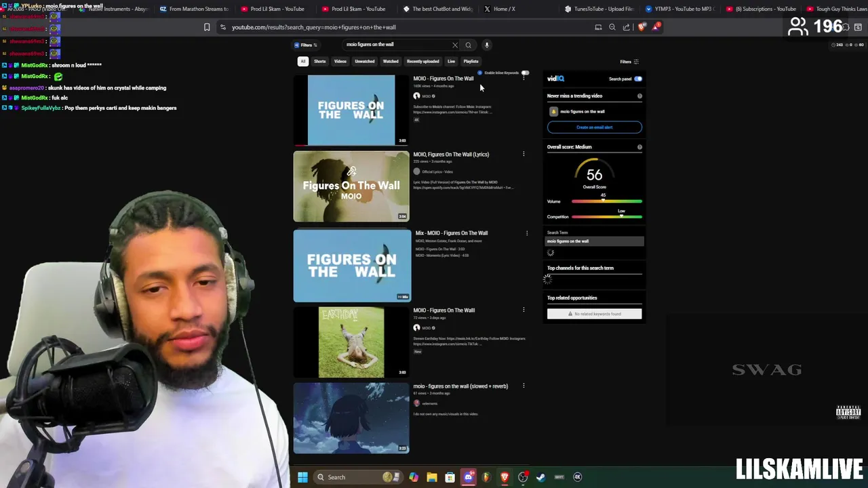Image resolution: width=868 pixels, height=488 pixels.
Task: Open FL Studio from the taskbar
Action: [486, 477]
